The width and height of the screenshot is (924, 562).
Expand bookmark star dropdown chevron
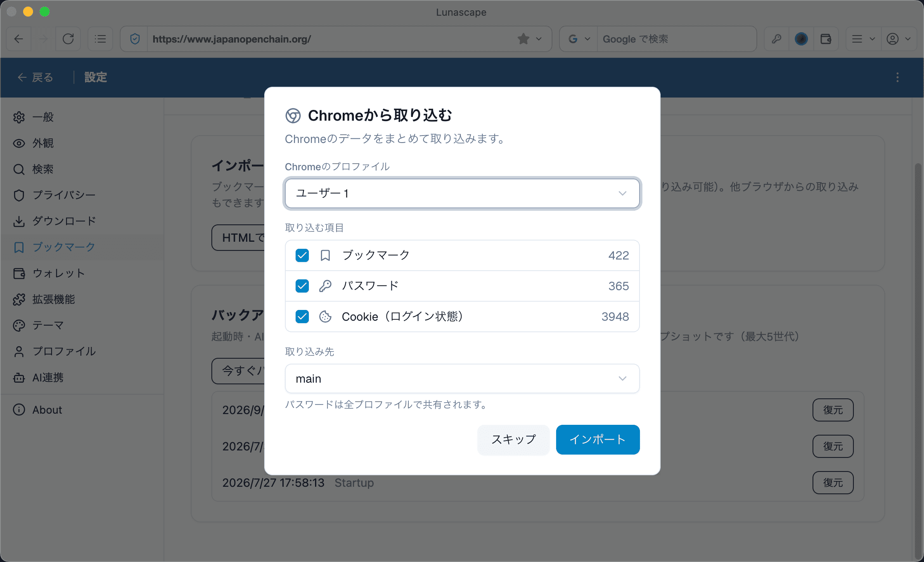pyautogui.click(x=539, y=39)
